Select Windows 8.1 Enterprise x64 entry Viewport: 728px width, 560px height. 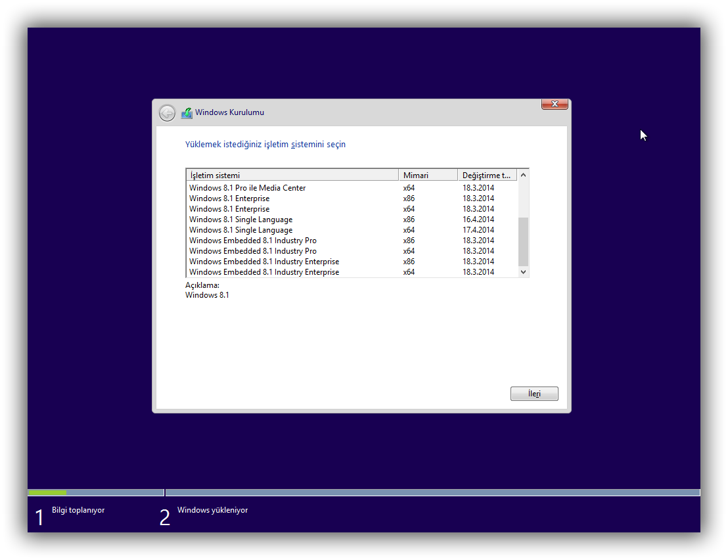352,209
